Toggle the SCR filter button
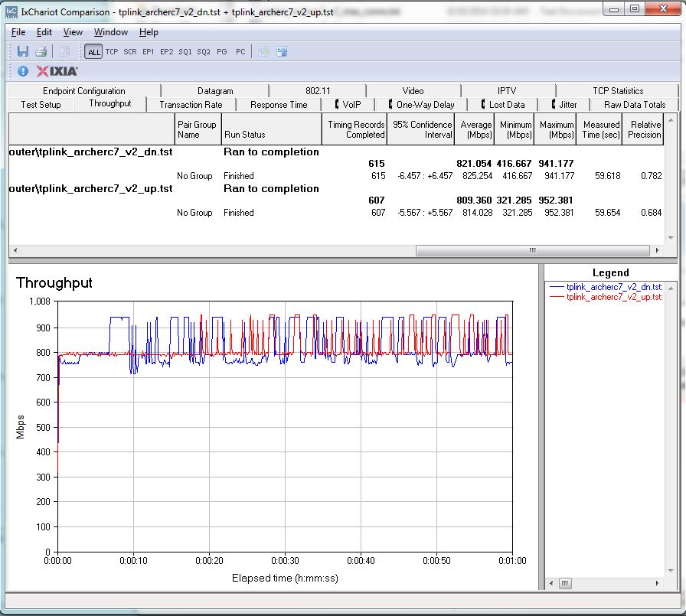The image size is (686, 616). [x=130, y=51]
